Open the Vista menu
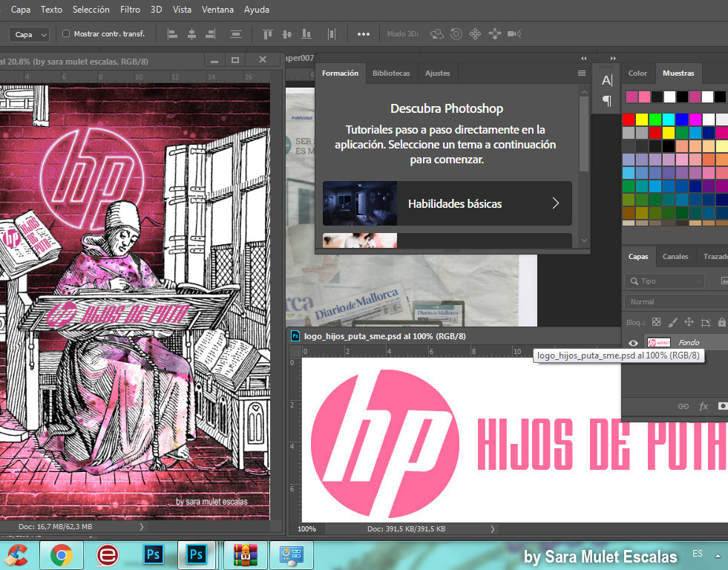Image resolution: width=728 pixels, height=570 pixels. (182, 10)
